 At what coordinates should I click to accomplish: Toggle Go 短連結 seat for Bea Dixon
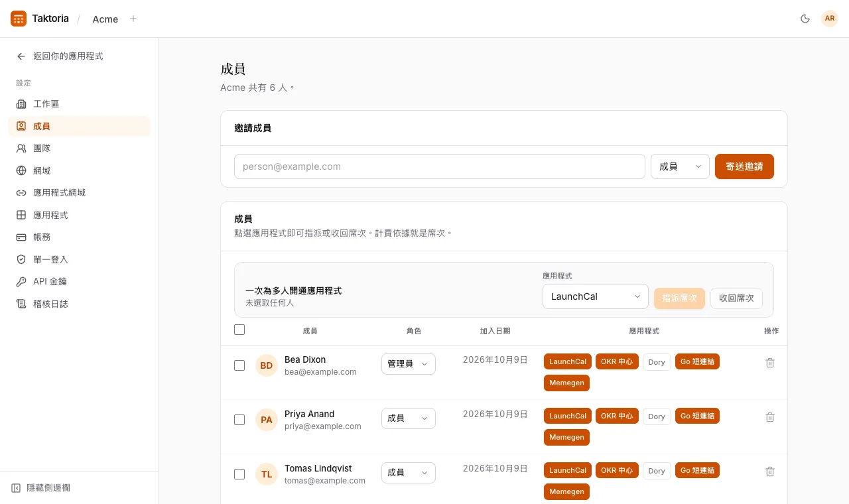(x=697, y=362)
